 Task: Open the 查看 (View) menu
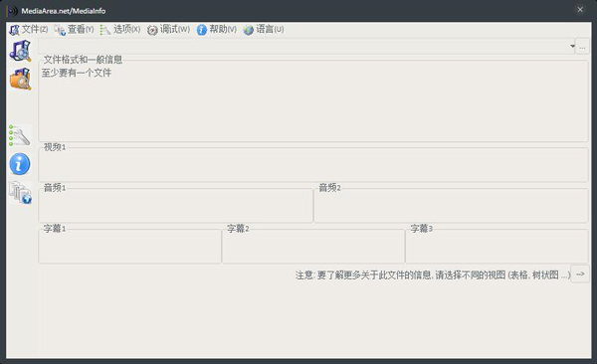[x=74, y=29]
